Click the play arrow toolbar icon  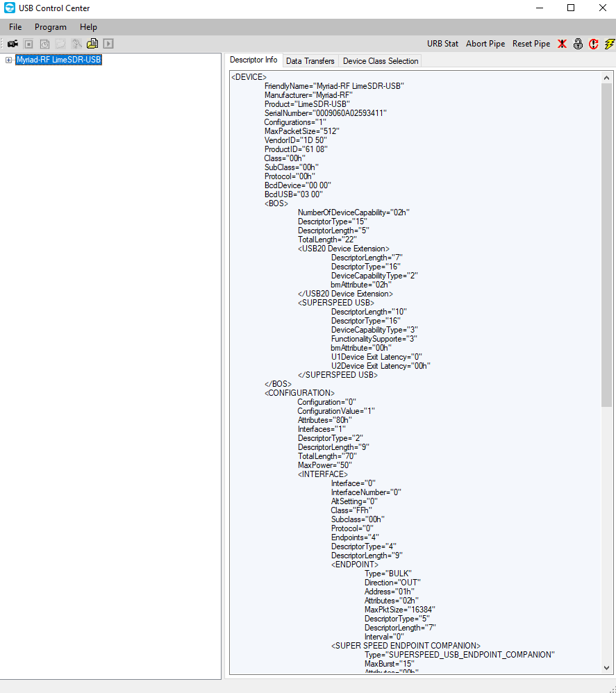tap(108, 44)
